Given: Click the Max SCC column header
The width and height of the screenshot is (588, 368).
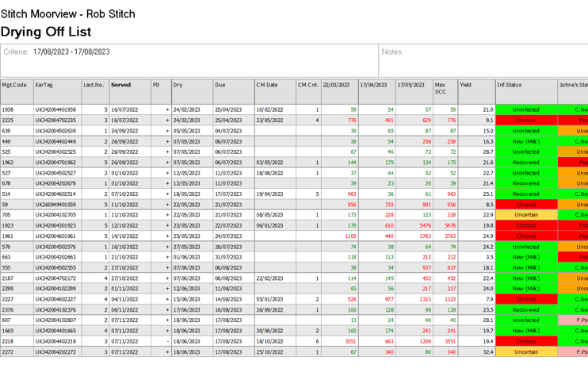Looking at the screenshot, I should [441, 88].
